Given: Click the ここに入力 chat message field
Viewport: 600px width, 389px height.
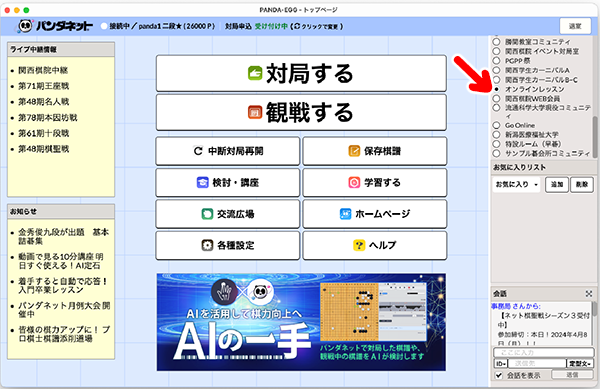Looking at the screenshot, I should [x=543, y=352].
